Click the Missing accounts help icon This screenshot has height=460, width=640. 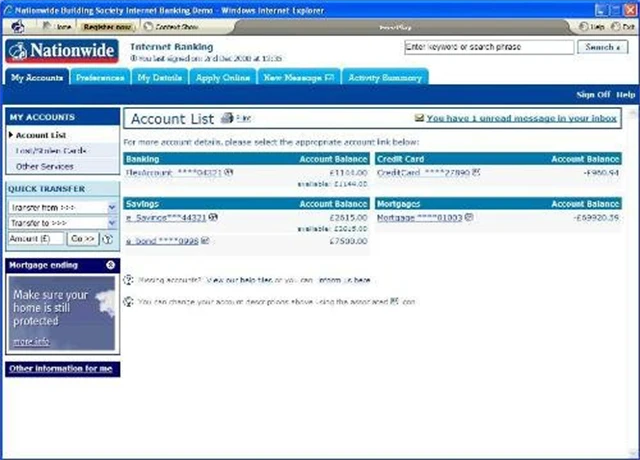[128, 280]
